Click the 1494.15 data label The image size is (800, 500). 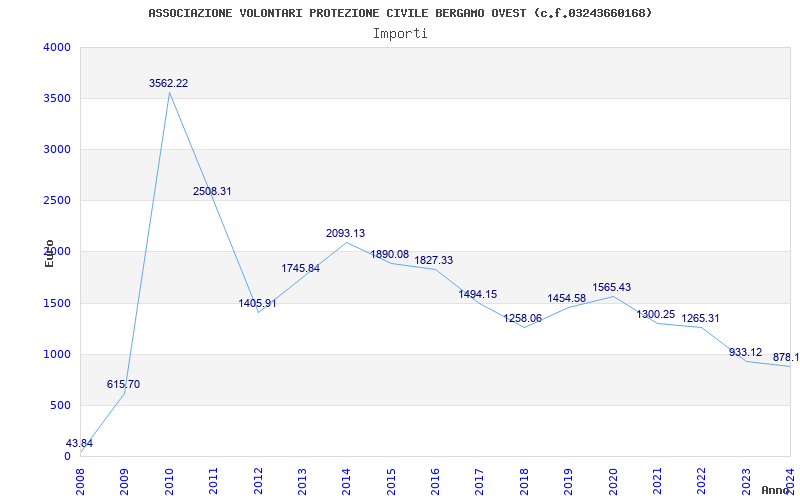tap(478, 294)
